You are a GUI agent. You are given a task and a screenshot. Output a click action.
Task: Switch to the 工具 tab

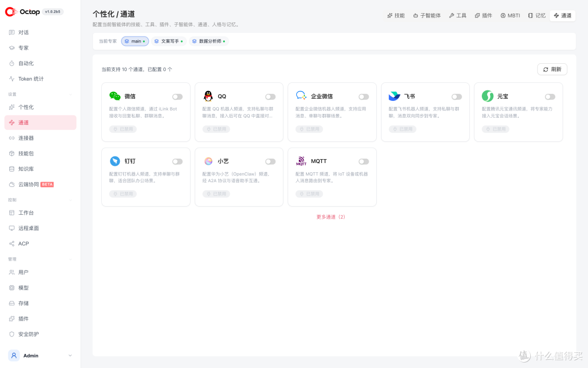click(457, 15)
